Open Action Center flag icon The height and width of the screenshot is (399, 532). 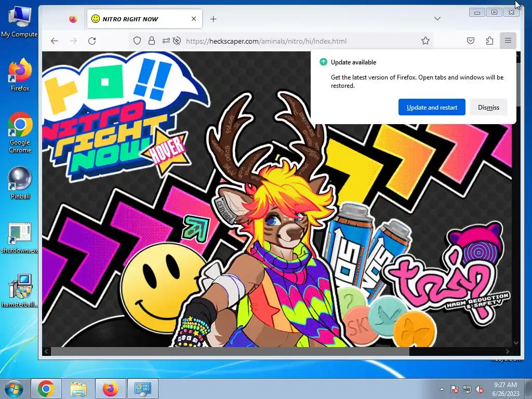click(x=455, y=389)
